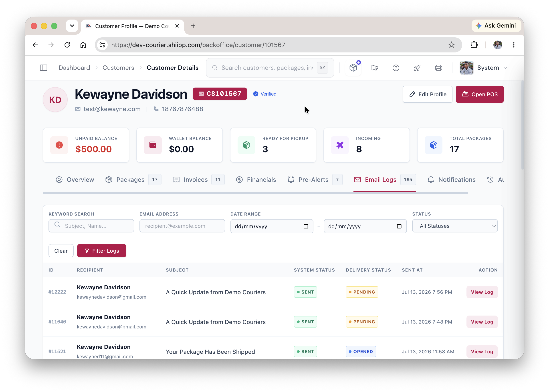Image resolution: width=549 pixels, height=392 pixels.
Task: Click the KD customer avatar
Action: click(x=55, y=100)
